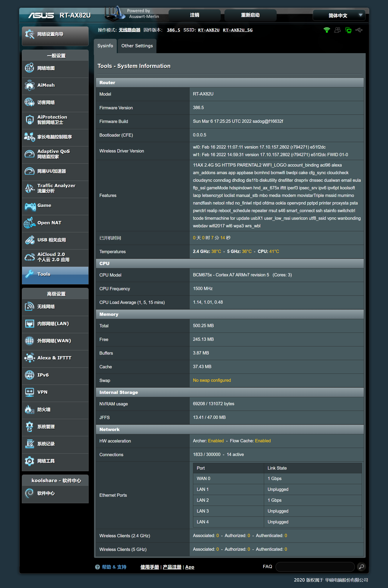Click the USB status icon in header
This screenshot has width=388, height=588.
[359, 30]
